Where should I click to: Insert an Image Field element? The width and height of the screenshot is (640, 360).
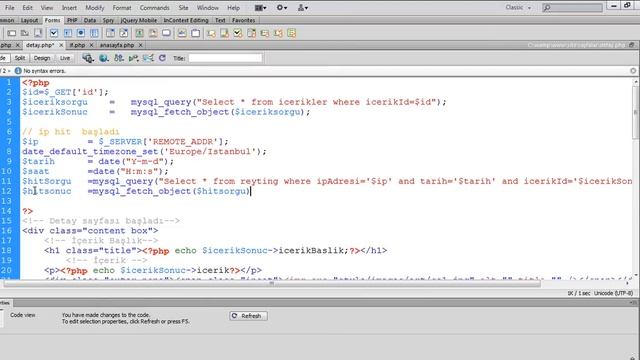click(x=140, y=33)
